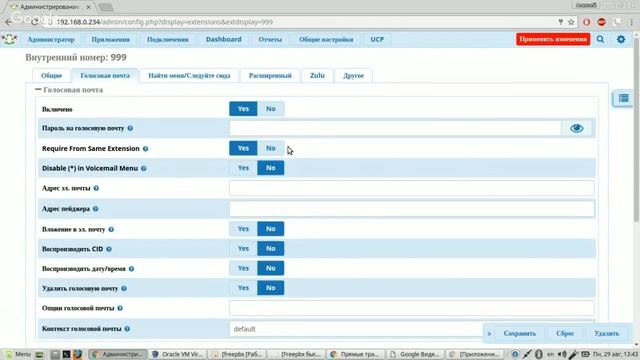Click the Сохранить button
The image size is (640, 360).
pyautogui.click(x=520, y=333)
